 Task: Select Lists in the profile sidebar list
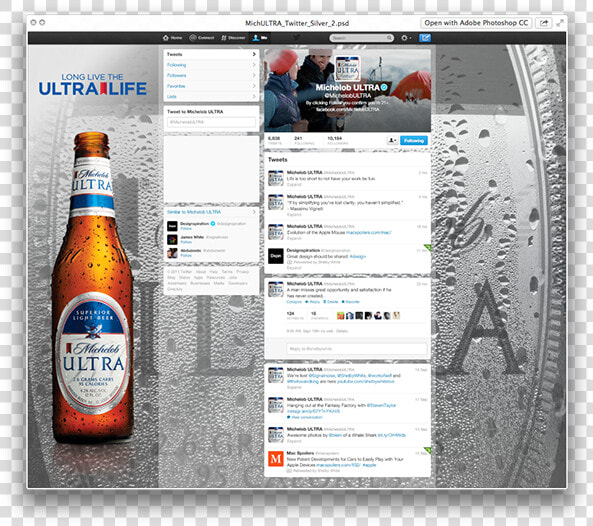click(211, 97)
